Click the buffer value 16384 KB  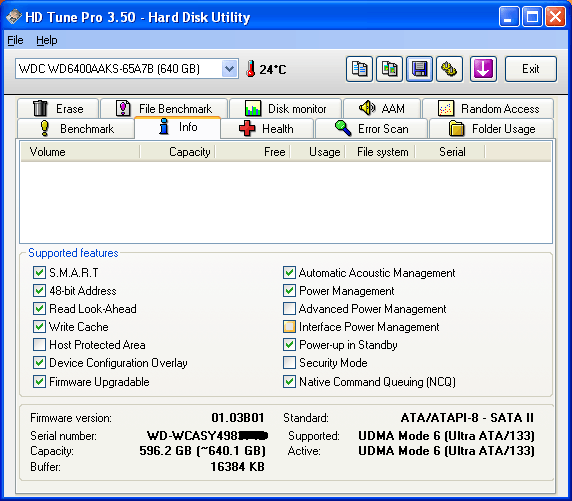point(237,467)
